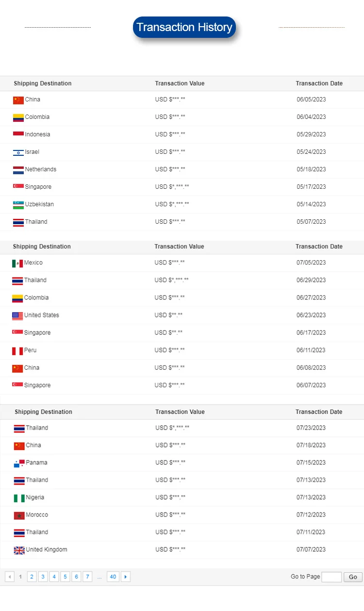364x611 pixels.
Task: Click the Peru flag icon
Action: pyautogui.click(x=17, y=350)
